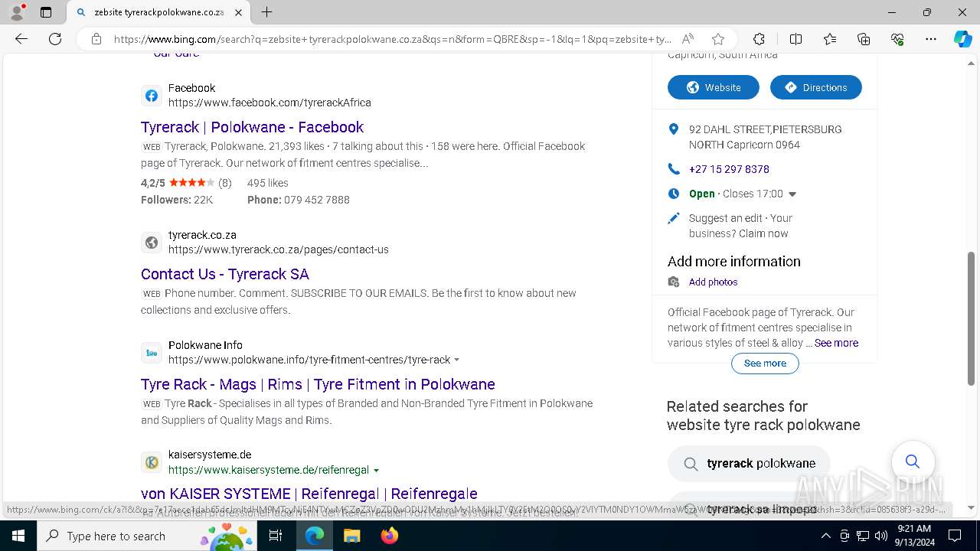This screenshot has width=980, height=551.
Task: Open Firefox taskbar icon
Action: pos(390,536)
